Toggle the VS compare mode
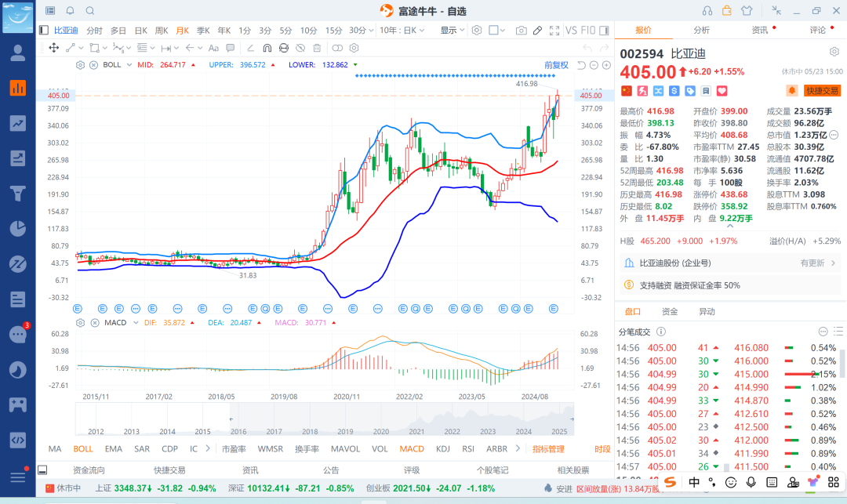The width and height of the screenshot is (847, 504). [571, 31]
